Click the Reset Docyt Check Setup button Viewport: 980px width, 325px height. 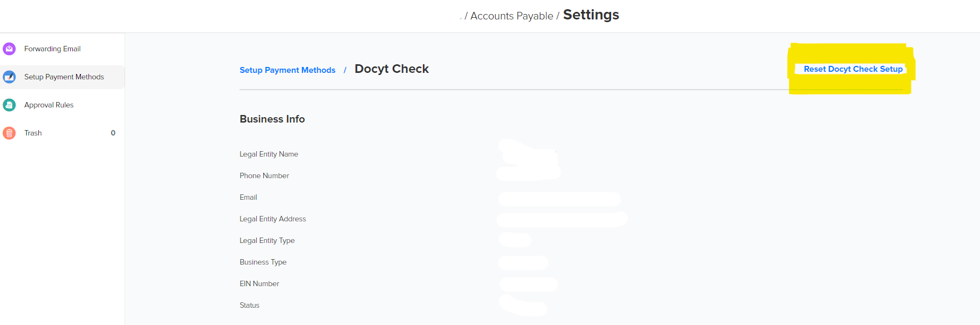tap(851, 69)
